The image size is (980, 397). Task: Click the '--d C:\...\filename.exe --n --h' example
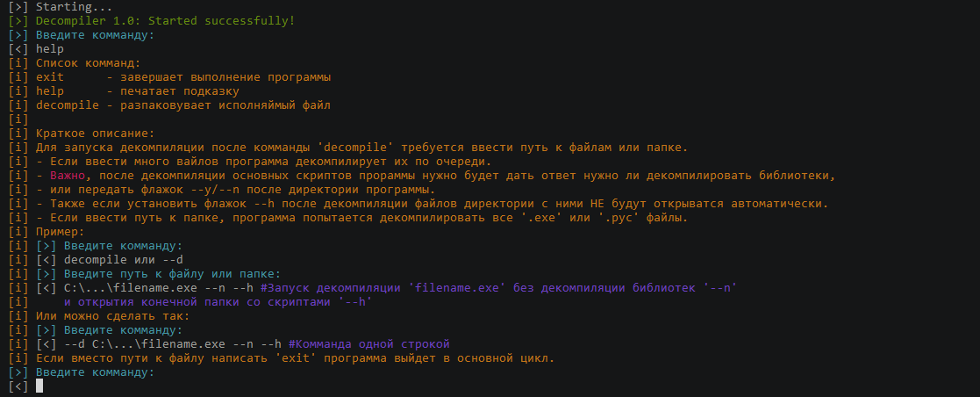click(x=173, y=343)
